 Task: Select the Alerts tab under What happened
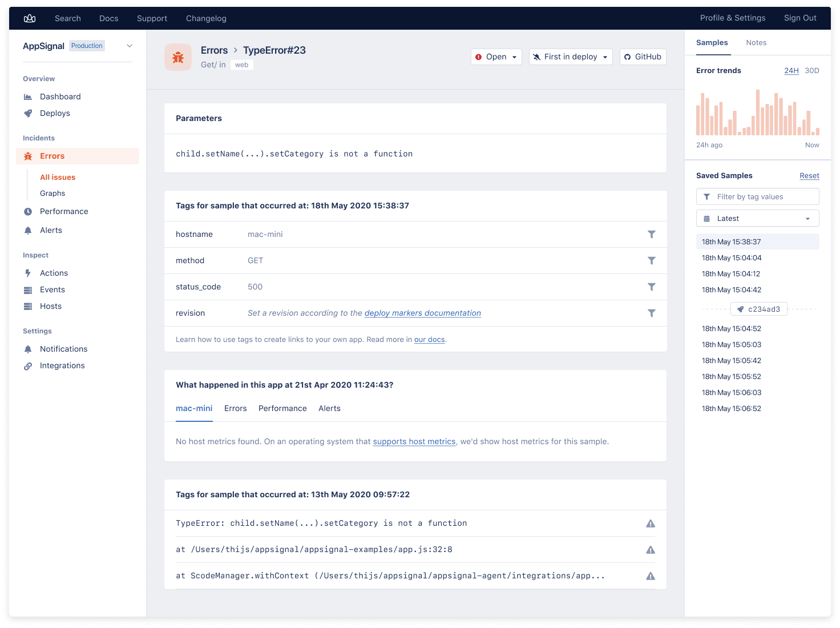pyautogui.click(x=329, y=409)
